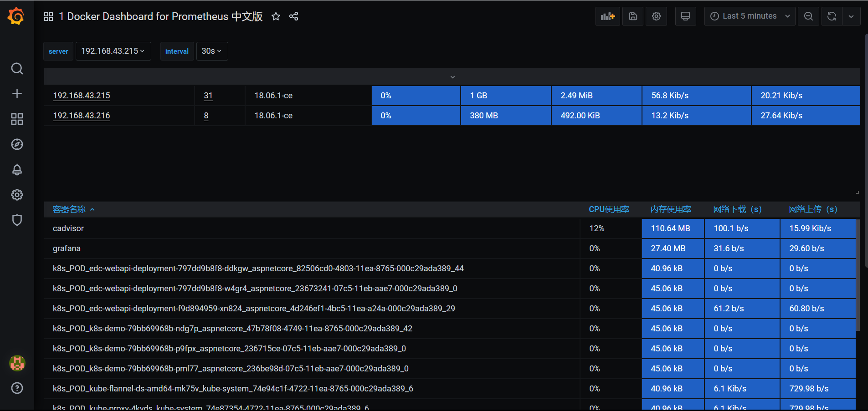Sort by 内存使用率 column header

pos(671,209)
